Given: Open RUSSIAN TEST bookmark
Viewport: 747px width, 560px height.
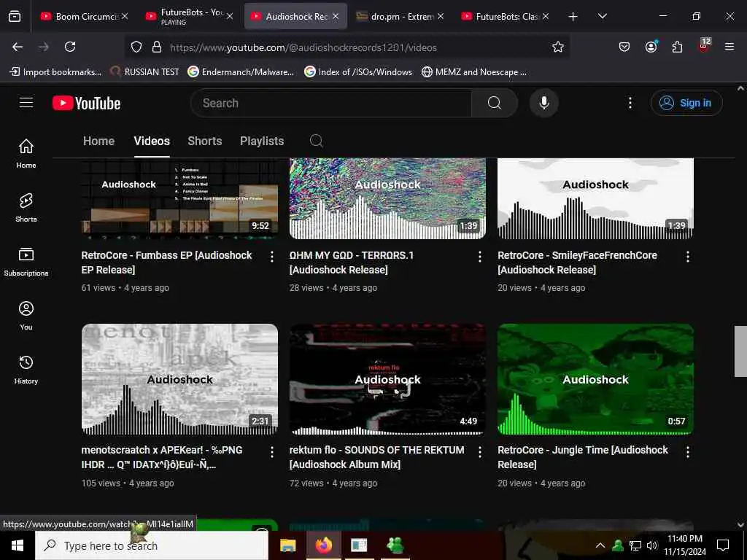Looking at the screenshot, I should pyautogui.click(x=144, y=72).
